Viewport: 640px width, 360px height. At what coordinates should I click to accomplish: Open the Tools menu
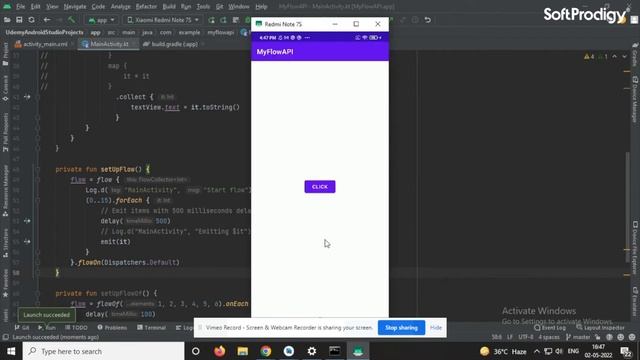coord(203,7)
